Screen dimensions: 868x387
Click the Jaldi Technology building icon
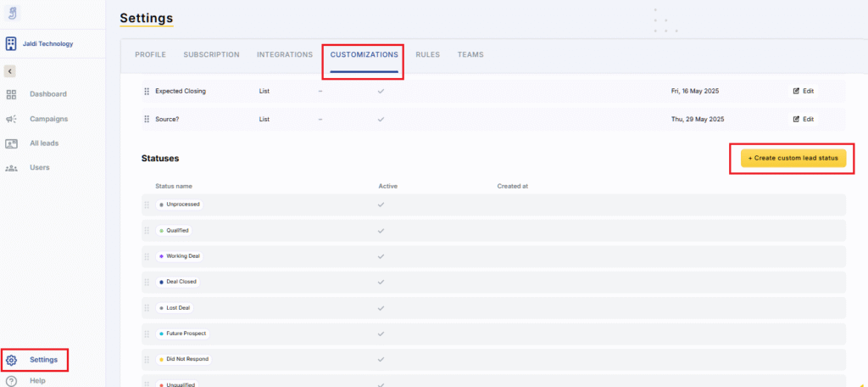coord(11,43)
